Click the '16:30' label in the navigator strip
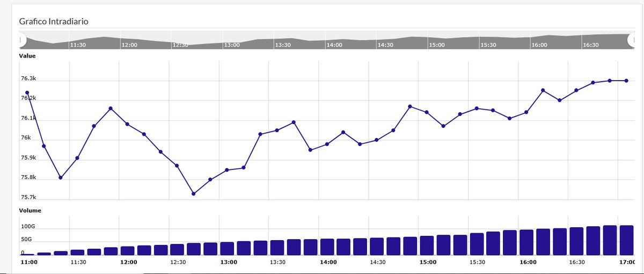The height and width of the screenshot is (274, 644). point(590,45)
